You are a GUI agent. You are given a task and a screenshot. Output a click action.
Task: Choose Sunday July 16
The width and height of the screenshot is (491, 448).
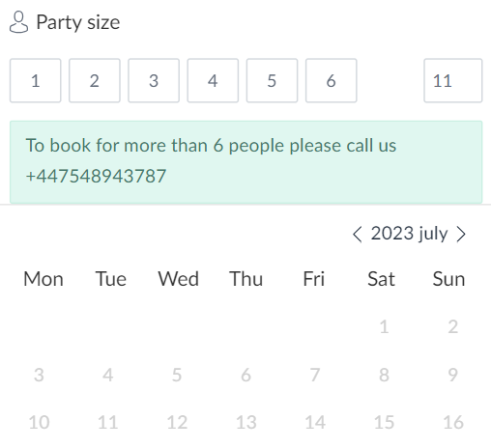pos(453,422)
